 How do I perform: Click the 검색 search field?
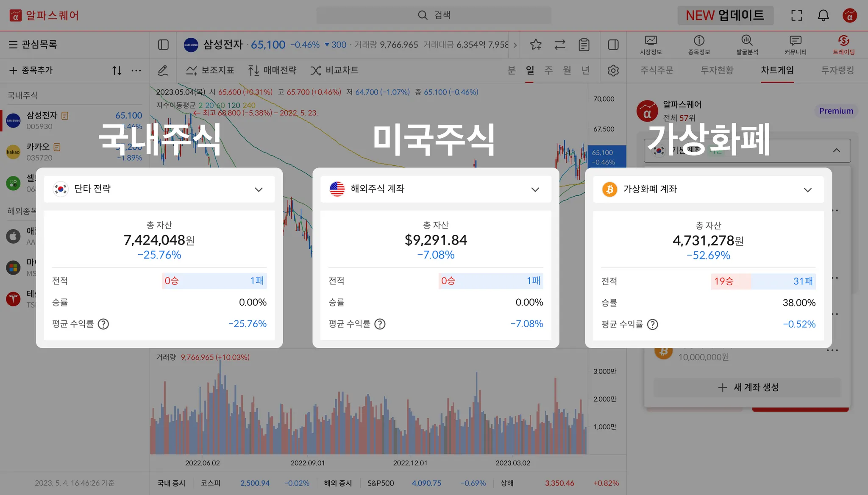click(x=434, y=16)
